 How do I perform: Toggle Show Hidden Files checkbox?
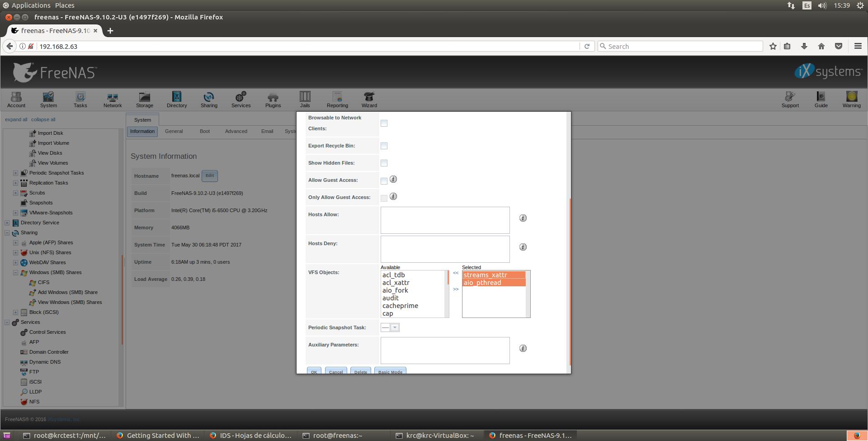coord(384,163)
